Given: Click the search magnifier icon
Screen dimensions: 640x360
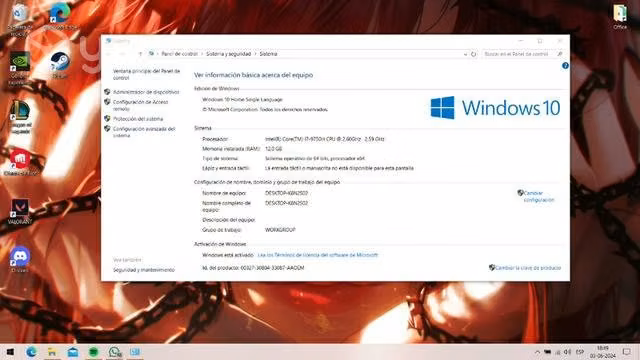Looking at the screenshot, I should 560,54.
